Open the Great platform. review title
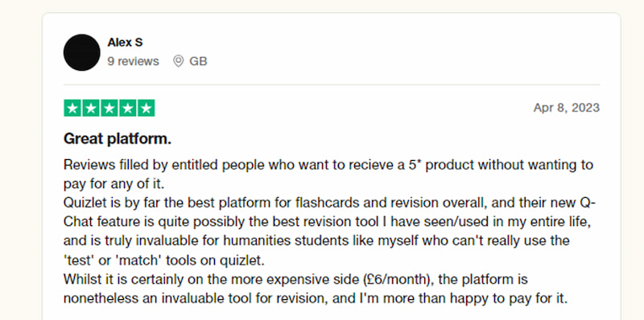The height and width of the screenshot is (320, 644). pyautogui.click(x=118, y=139)
